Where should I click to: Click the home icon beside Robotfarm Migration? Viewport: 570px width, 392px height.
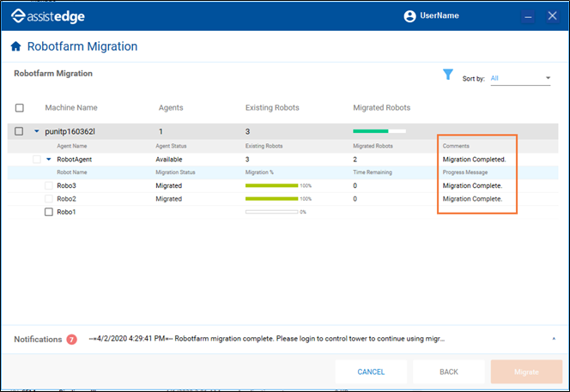(15, 46)
